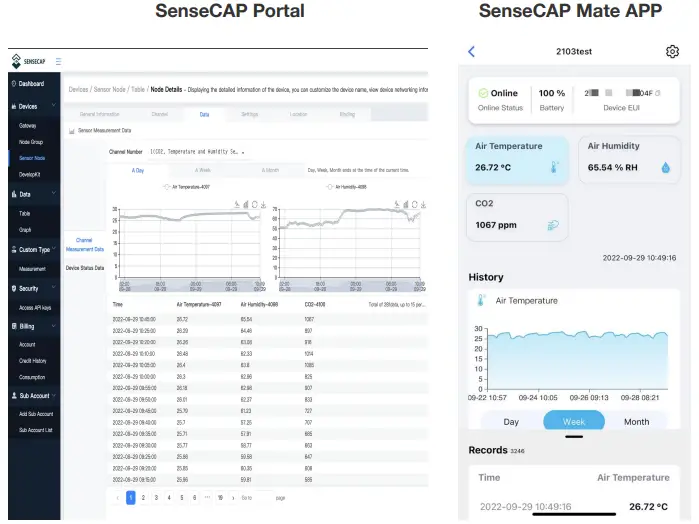Switch to Binding tab
This screenshot has height=524, width=699.
tap(347, 114)
